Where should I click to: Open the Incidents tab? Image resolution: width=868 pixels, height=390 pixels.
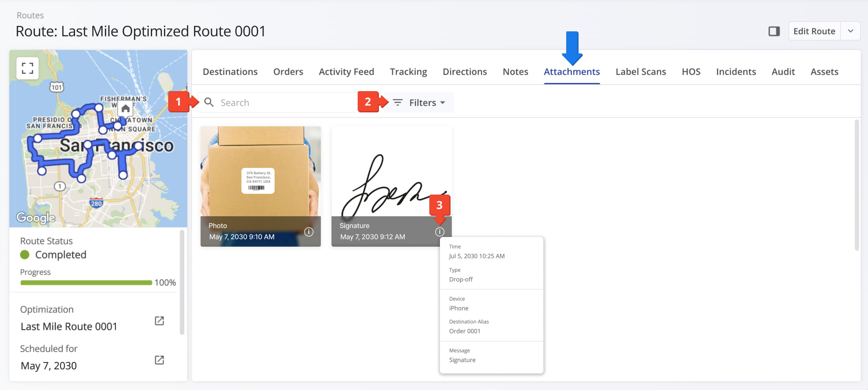click(736, 72)
